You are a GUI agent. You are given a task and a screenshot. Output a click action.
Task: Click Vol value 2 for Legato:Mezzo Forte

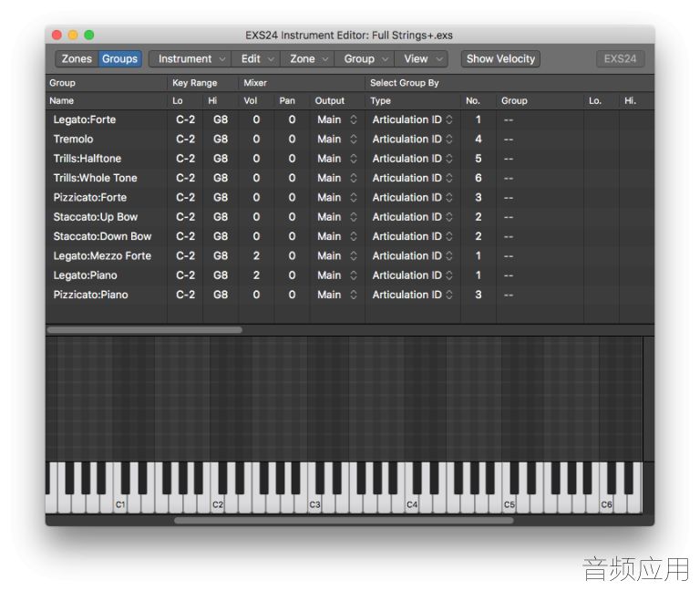[256, 256]
